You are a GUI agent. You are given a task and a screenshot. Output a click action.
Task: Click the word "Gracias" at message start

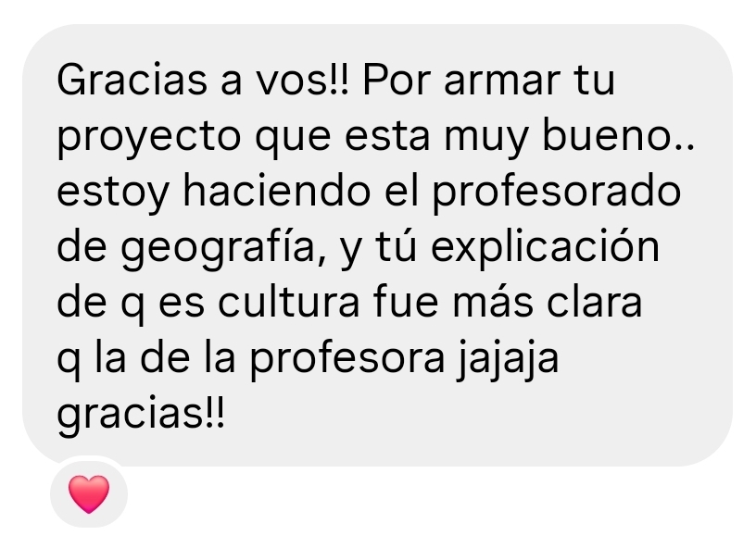point(132,80)
